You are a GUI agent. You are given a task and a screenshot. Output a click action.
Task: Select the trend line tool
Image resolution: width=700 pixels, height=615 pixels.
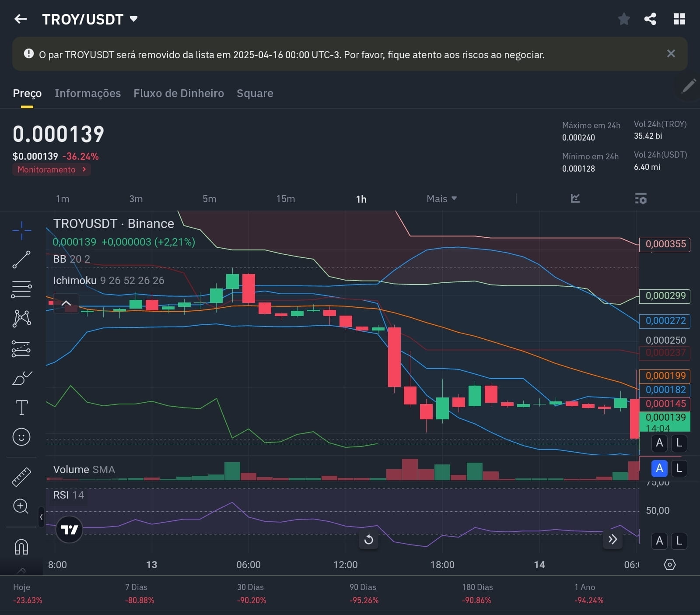tap(21, 260)
